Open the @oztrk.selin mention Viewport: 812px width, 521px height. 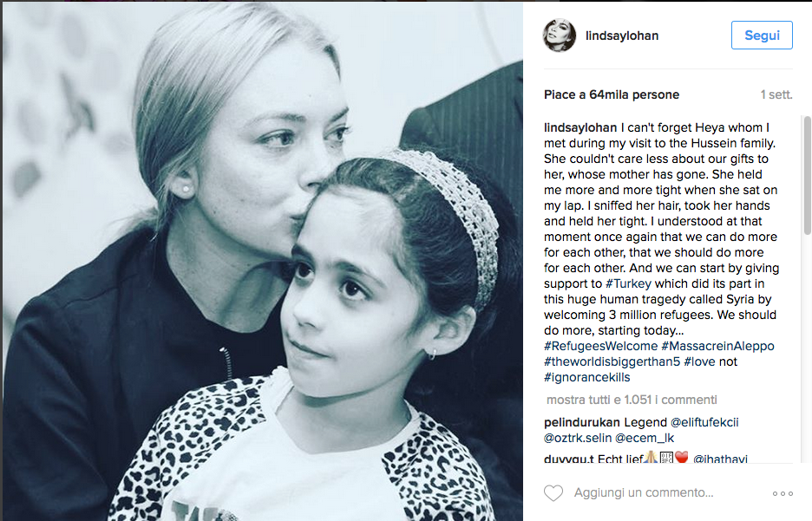(x=578, y=438)
